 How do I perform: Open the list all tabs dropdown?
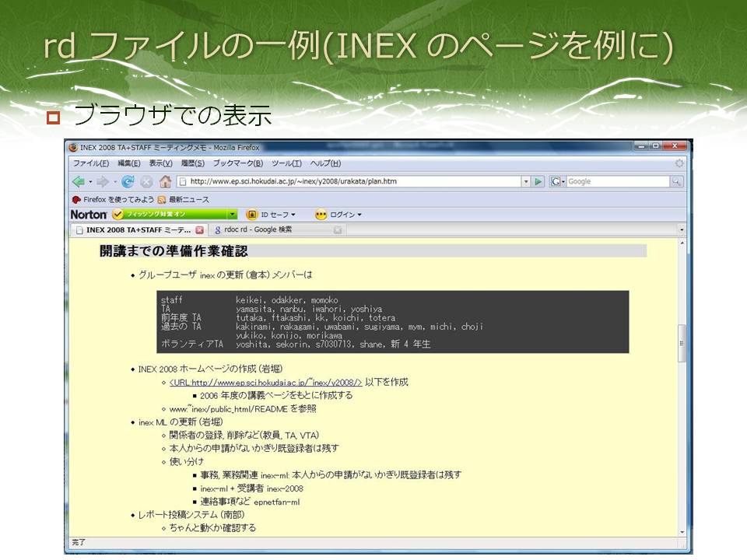[682, 230]
